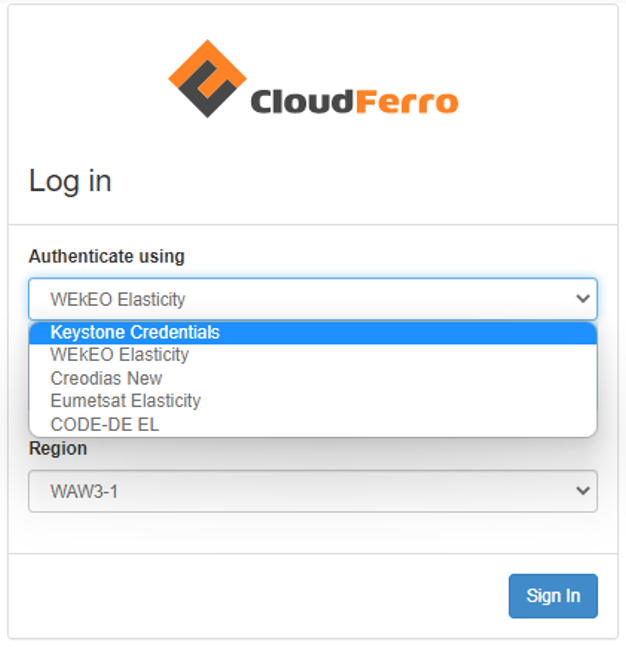
Task: Pick the Creodias New option
Action: pyautogui.click(x=106, y=378)
